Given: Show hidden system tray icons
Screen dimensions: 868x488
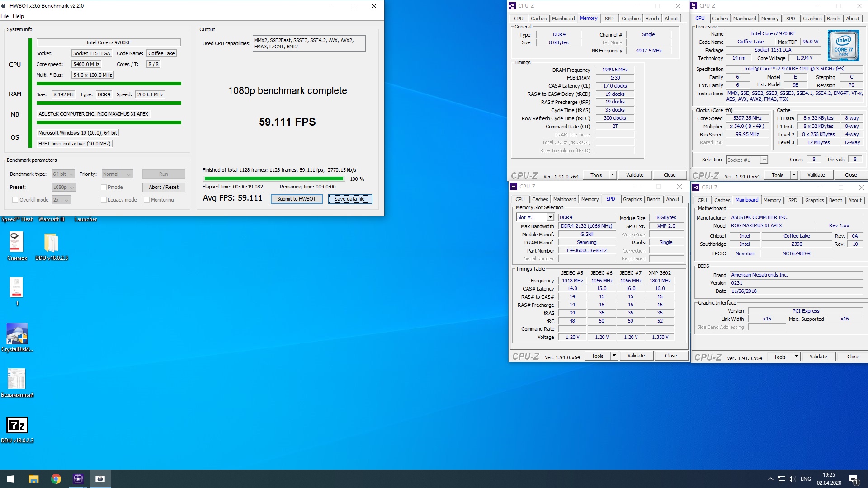Looking at the screenshot, I should click(x=770, y=479).
